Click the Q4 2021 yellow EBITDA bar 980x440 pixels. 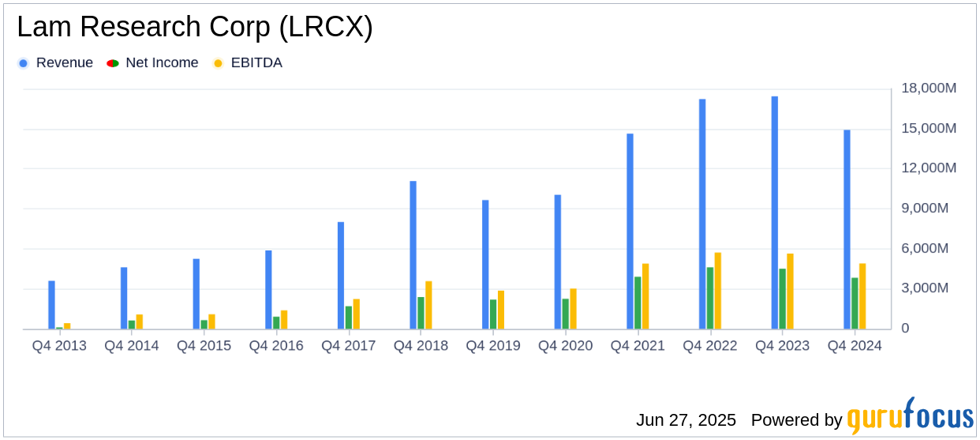[645, 296]
